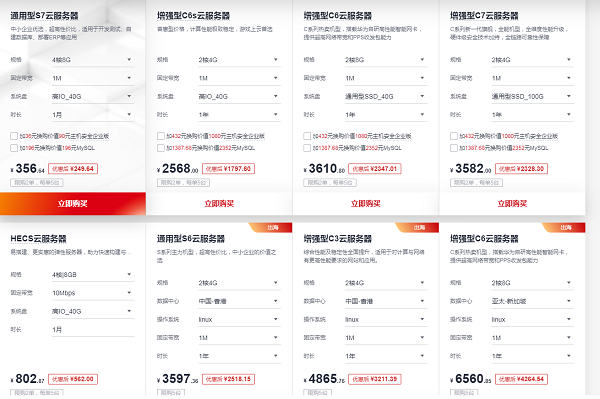Click the 通用型S6云服务器 title
The width and height of the screenshot is (600, 399).
point(191,239)
